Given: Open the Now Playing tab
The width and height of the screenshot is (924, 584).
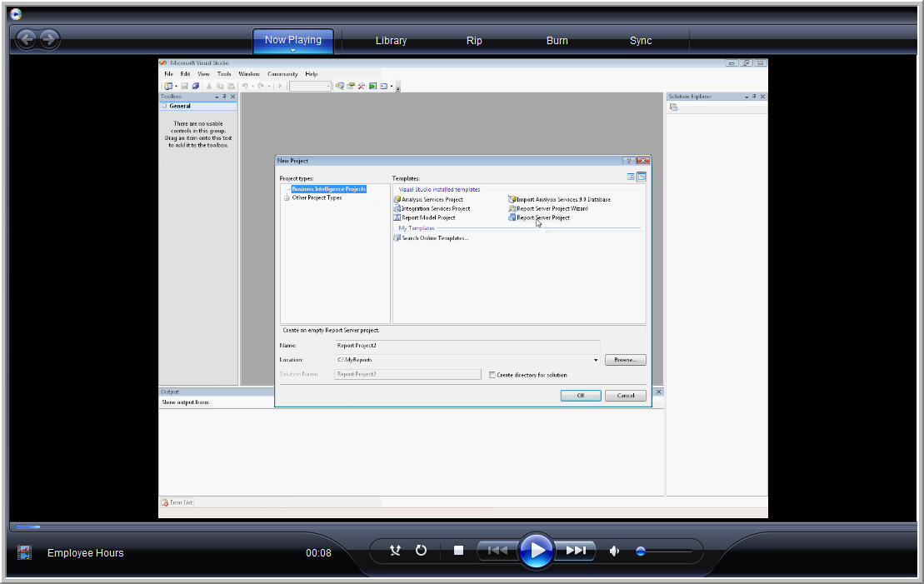Looking at the screenshot, I should (x=293, y=40).
